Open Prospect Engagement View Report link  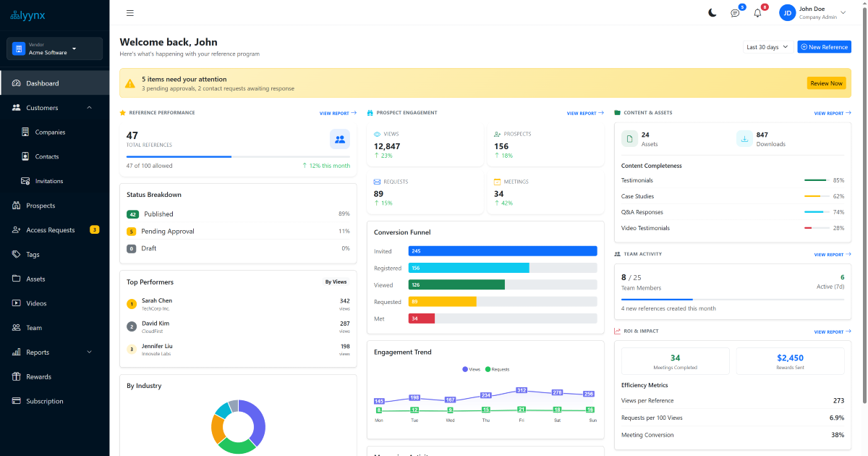coord(584,114)
